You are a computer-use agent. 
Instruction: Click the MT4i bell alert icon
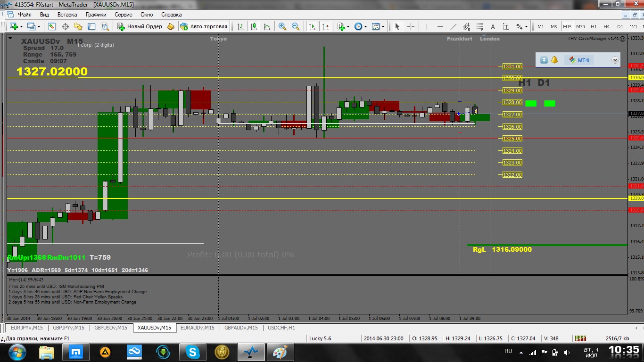point(554,60)
